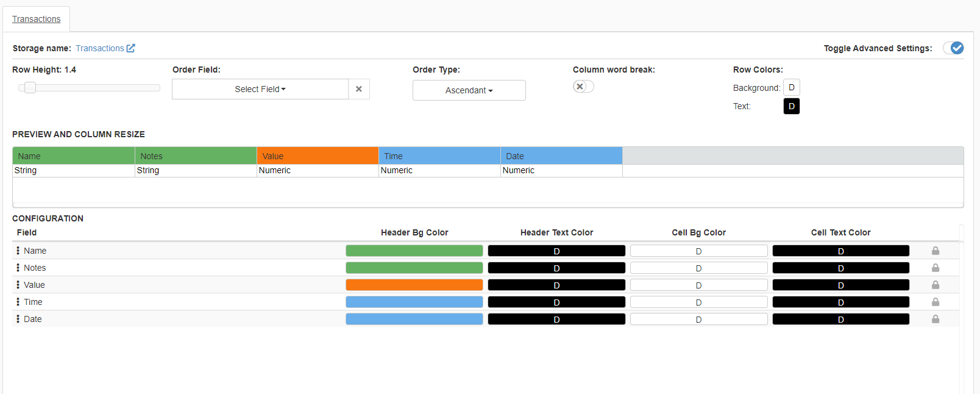The image size is (980, 394).
Task: Click the Row Colors Text black swatch
Action: pyautogui.click(x=791, y=106)
